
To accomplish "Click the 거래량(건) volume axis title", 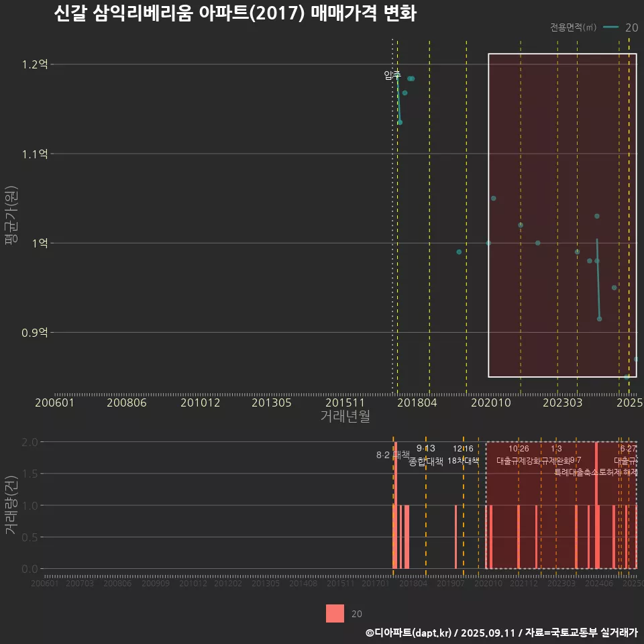I will pyautogui.click(x=11, y=504).
